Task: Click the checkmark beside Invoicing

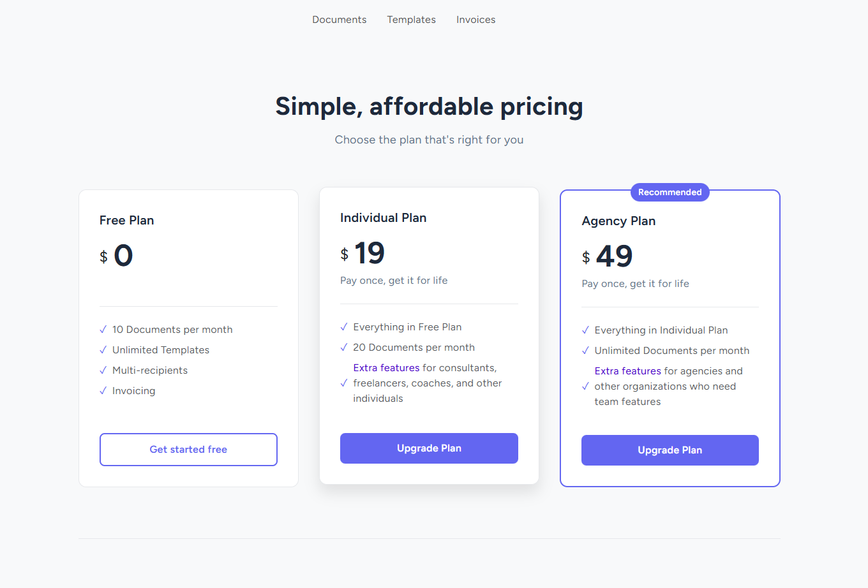Action: tap(103, 391)
